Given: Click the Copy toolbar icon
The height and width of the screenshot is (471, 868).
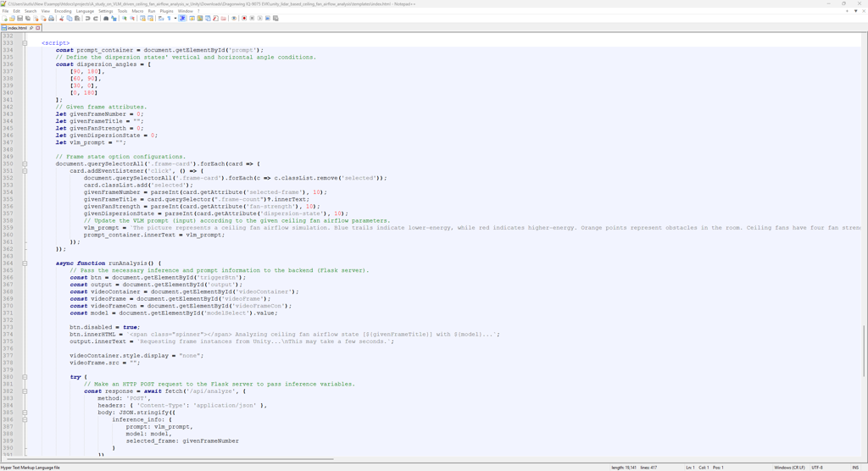Looking at the screenshot, I should 70,19.
